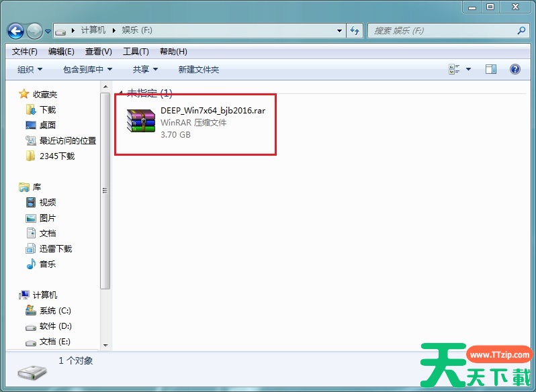The width and height of the screenshot is (536, 392).
Task: Click sidebar scrollbar up arrow
Action: tap(105, 87)
